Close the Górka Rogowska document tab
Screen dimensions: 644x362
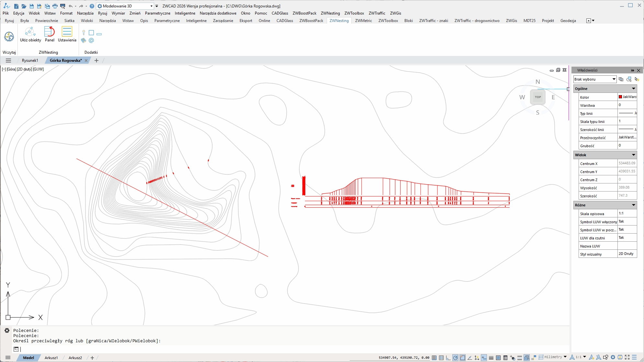[x=86, y=60]
